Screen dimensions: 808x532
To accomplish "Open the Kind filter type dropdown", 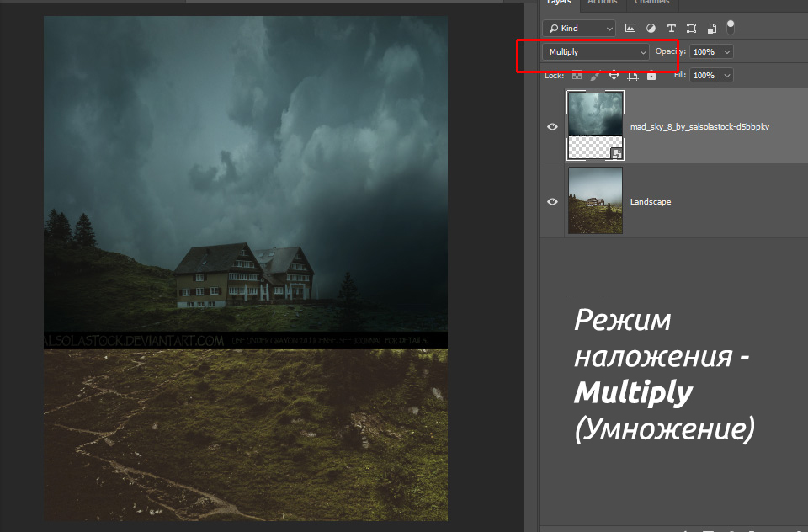I will [579, 29].
